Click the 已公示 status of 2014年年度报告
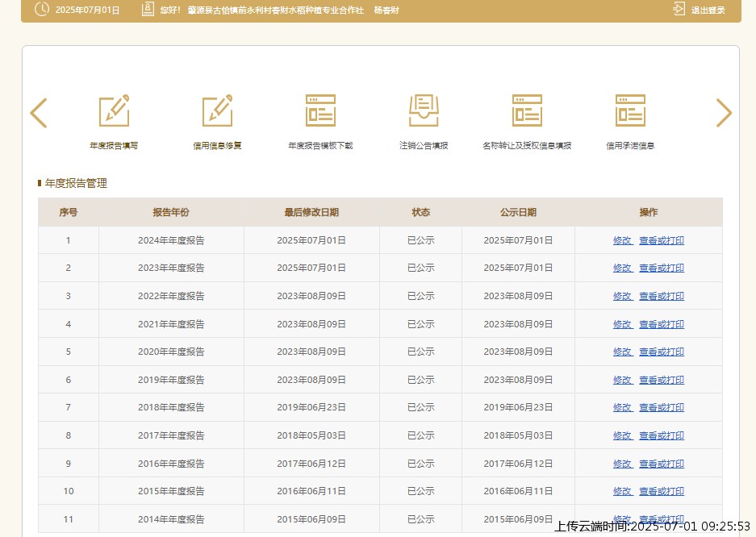This screenshot has width=756, height=537. click(421, 519)
